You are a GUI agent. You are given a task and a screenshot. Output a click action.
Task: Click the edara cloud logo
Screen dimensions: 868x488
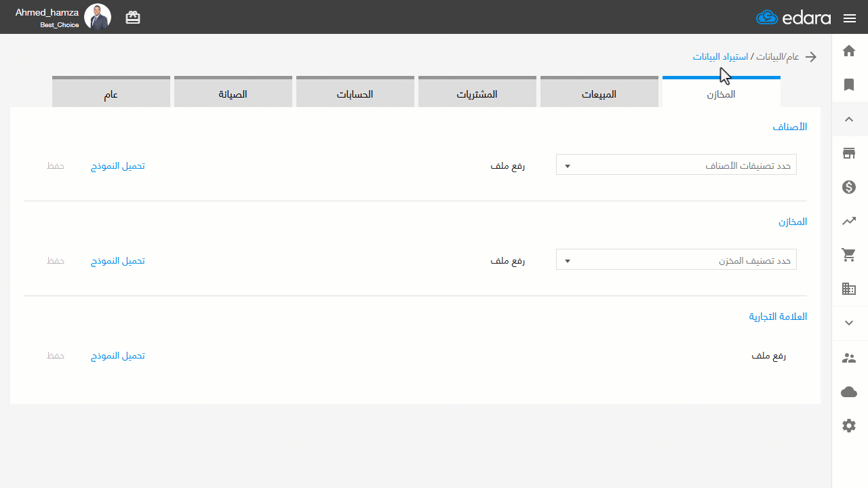coord(793,18)
